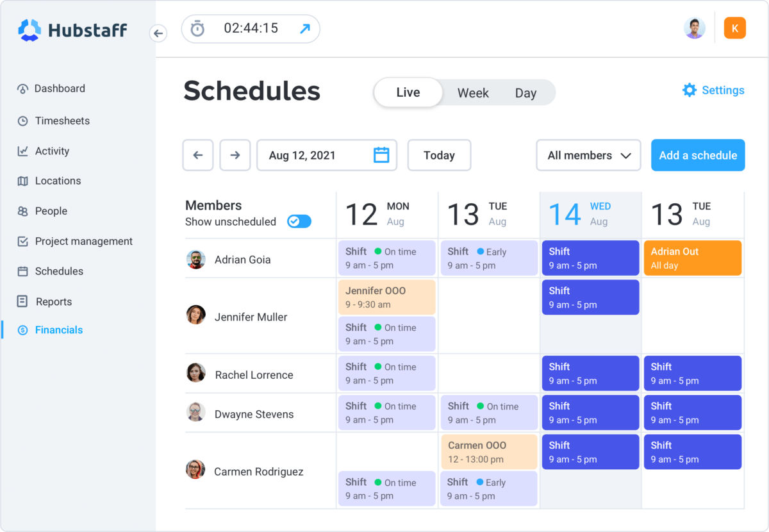The image size is (769, 532).
Task: Select the Day view tab
Action: tap(525, 92)
